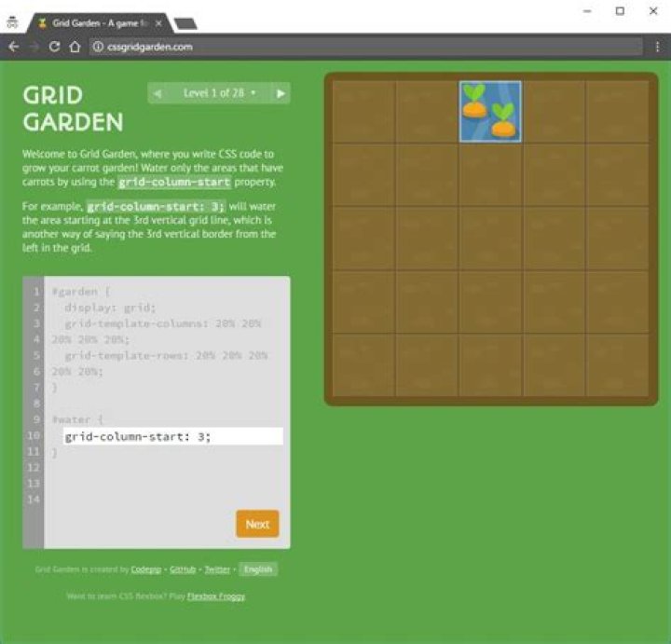Viewport: 671px width, 644px height.
Task: Click the browser back arrow
Action: click(14, 47)
